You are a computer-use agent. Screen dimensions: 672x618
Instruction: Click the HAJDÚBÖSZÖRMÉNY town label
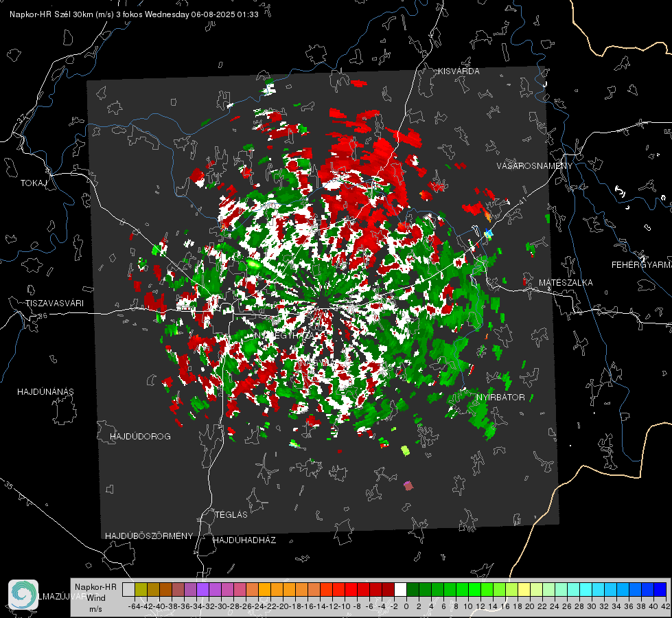(x=149, y=536)
